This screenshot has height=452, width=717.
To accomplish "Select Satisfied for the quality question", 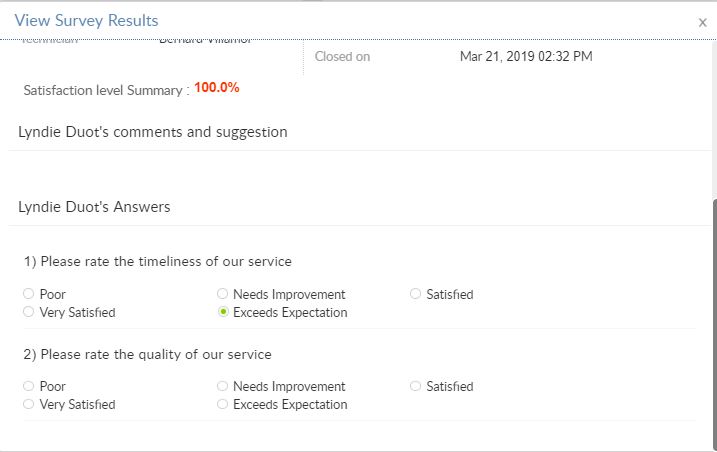I will [x=416, y=387].
